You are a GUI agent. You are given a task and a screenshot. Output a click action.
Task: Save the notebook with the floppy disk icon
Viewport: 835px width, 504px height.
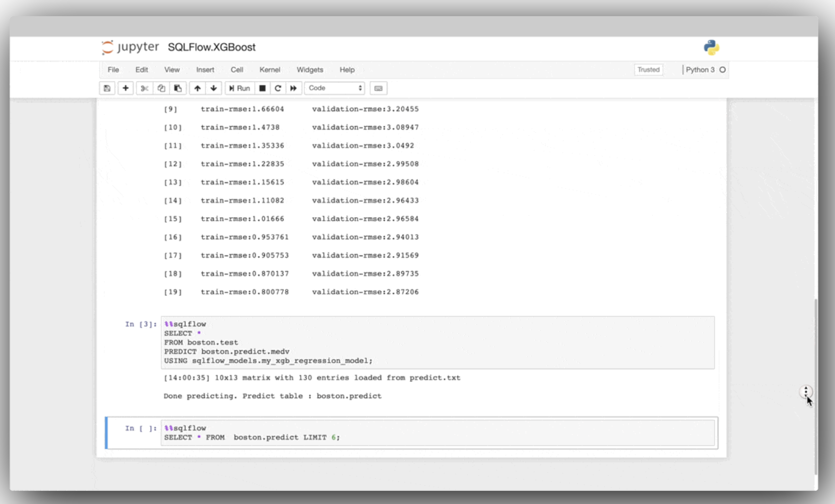[107, 88]
